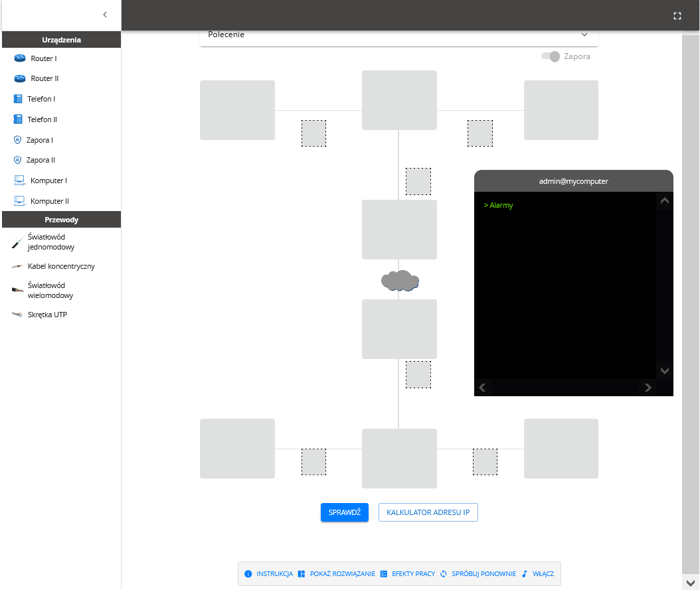Choose the Zapora I shield icon
Screen dimensions: 700x590
17,140
